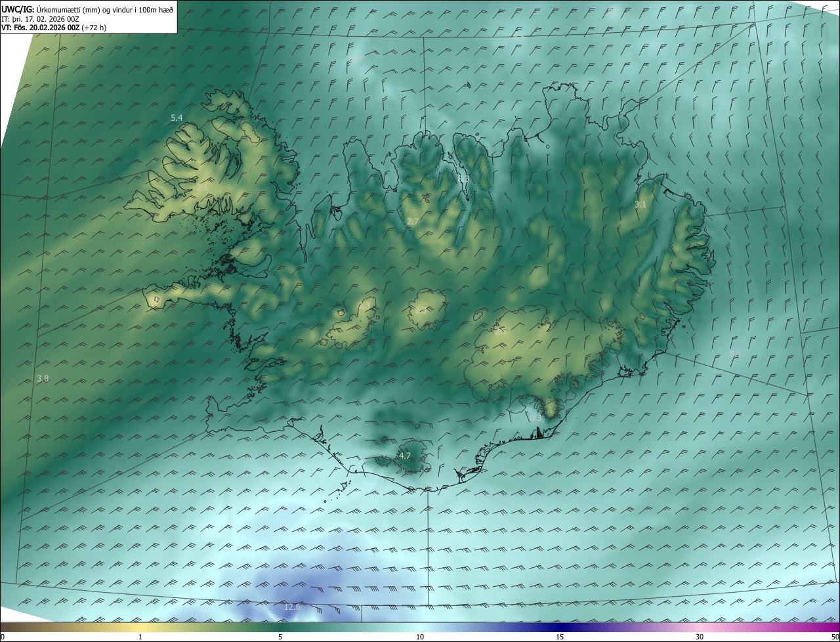
Task: Click the 5.4 value label on the map
Action: [177, 118]
